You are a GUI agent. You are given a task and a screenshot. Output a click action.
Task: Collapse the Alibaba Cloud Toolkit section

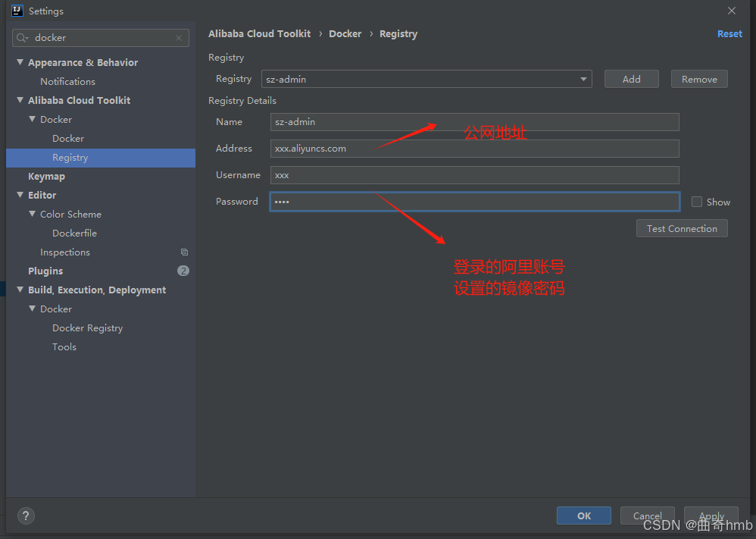(20, 100)
